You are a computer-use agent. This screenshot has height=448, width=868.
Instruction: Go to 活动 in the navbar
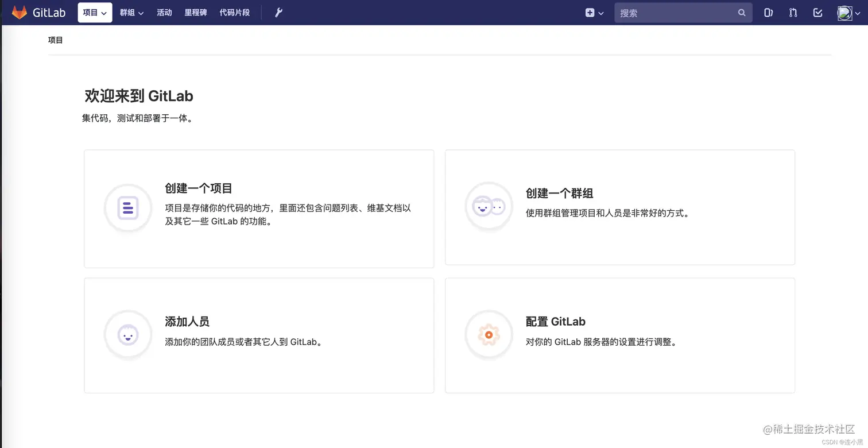coord(164,13)
